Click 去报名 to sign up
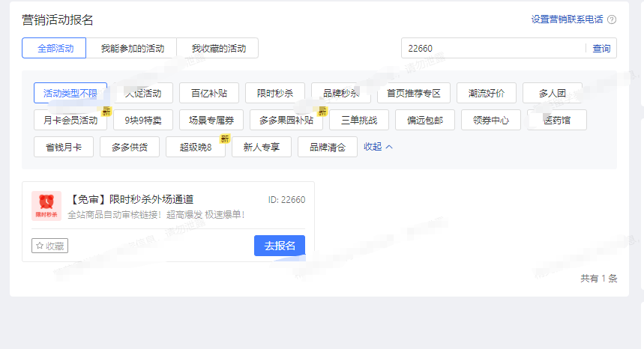 point(280,246)
